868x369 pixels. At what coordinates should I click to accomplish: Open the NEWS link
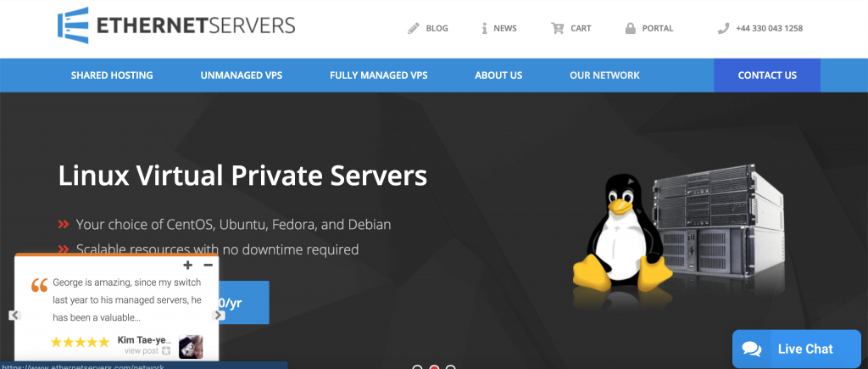coord(505,28)
